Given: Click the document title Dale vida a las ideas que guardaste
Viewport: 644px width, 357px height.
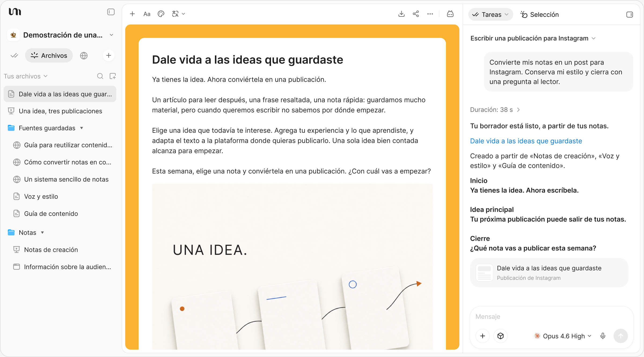Looking at the screenshot, I should [x=247, y=59].
